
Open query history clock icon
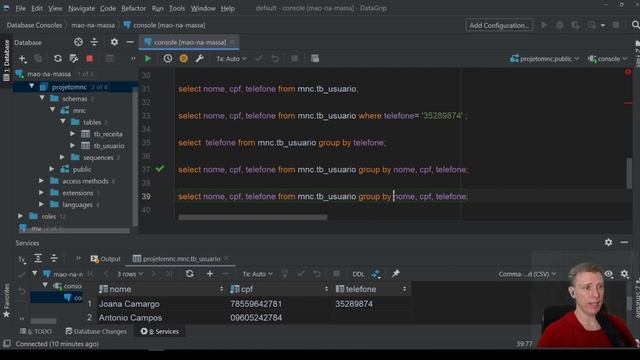click(x=168, y=59)
